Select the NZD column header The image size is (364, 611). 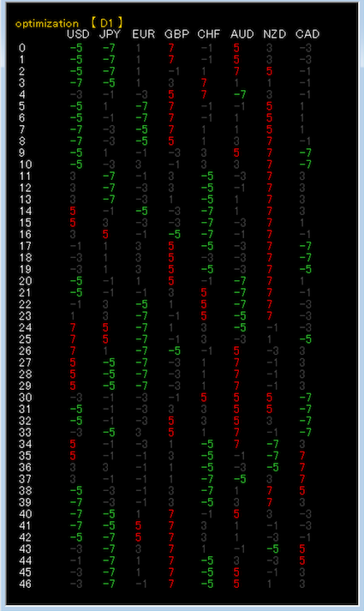274,34
